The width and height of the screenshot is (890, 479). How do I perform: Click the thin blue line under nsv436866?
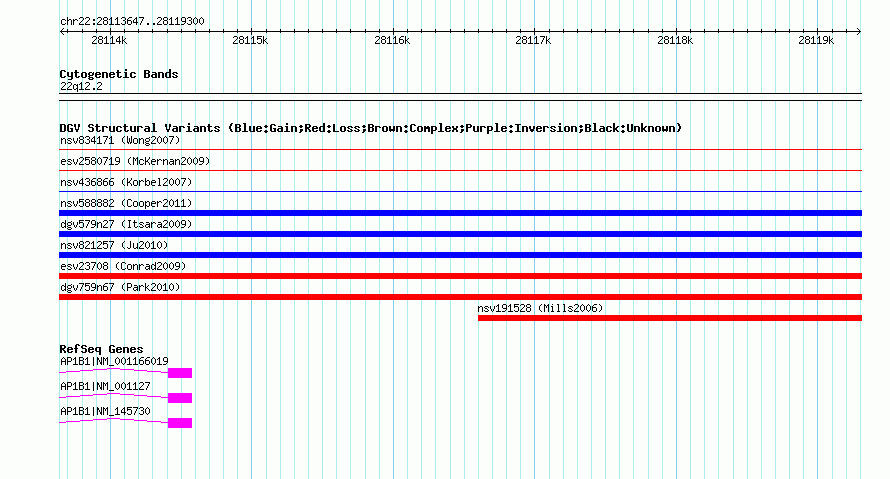pyautogui.click(x=460, y=192)
